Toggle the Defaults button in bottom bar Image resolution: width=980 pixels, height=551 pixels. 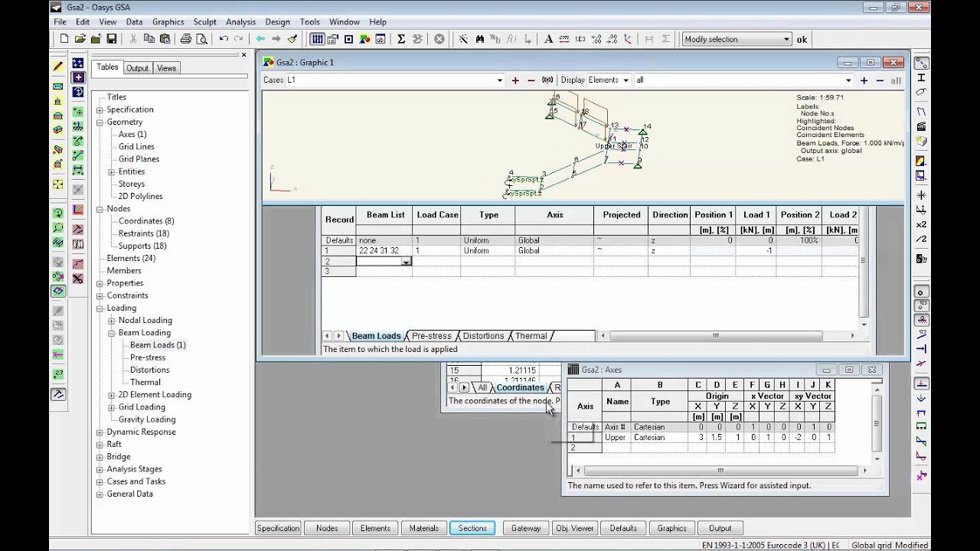click(x=623, y=528)
